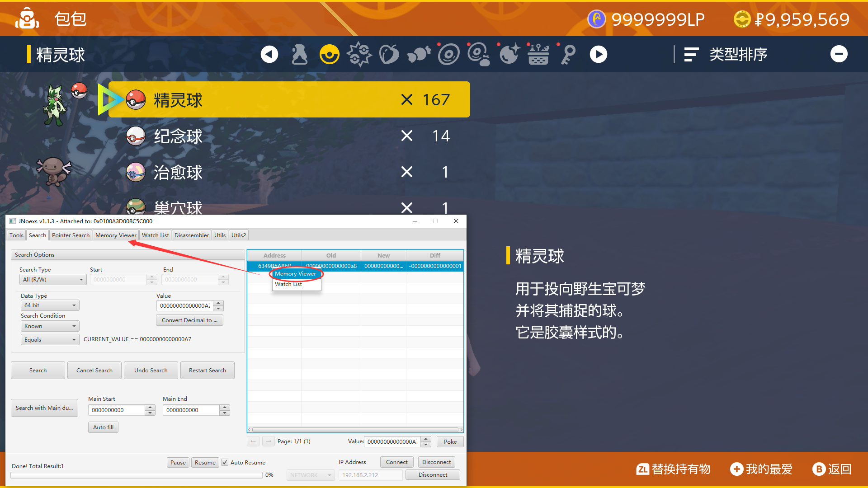
Task: Select the Picnic basket category icon
Action: [x=538, y=55]
